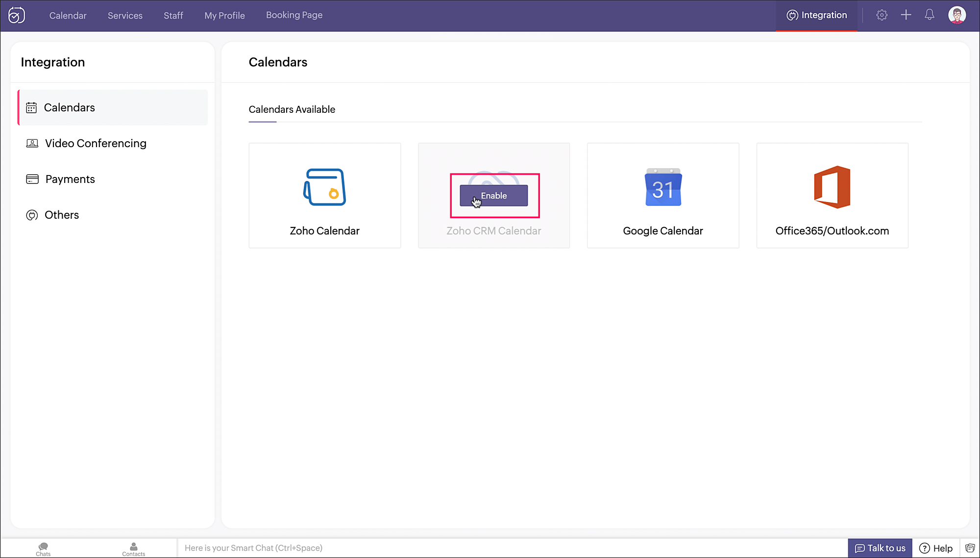Click the Zoho Calendar icon

(x=324, y=187)
